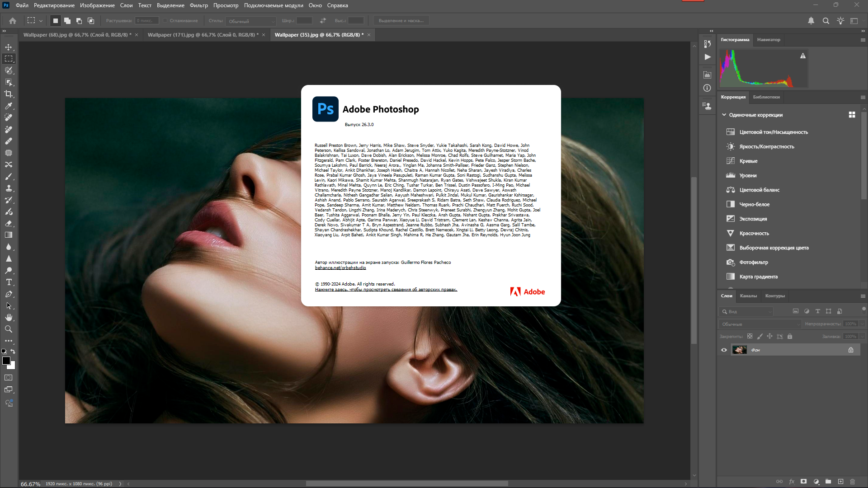Select the Crop tool
This screenshot has width=868, height=488.
pyautogui.click(x=9, y=94)
